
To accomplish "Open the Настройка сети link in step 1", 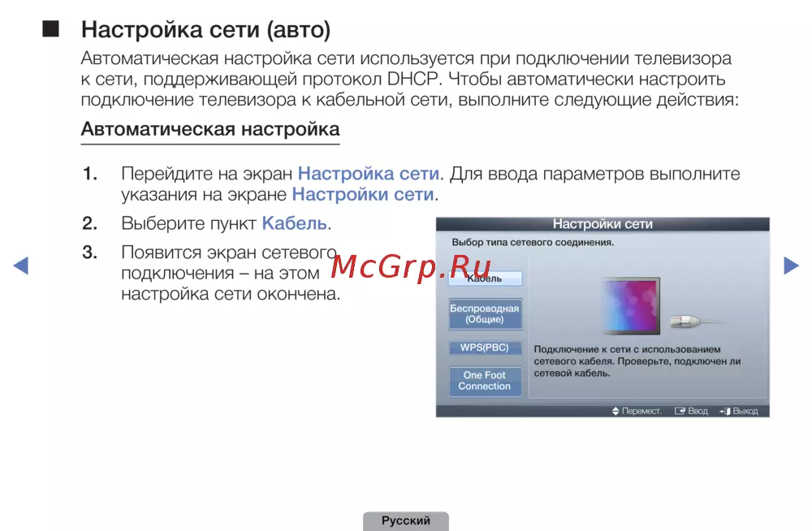I will [369, 174].
